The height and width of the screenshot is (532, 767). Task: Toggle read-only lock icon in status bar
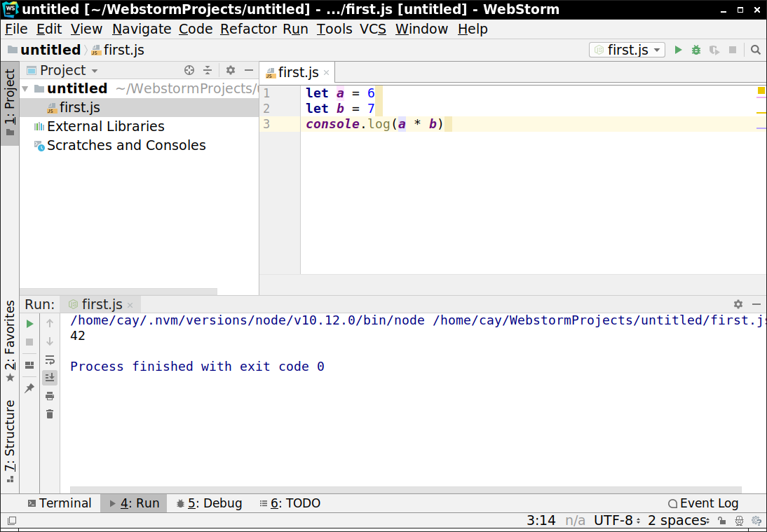pyautogui.click(x=722, y=521)
